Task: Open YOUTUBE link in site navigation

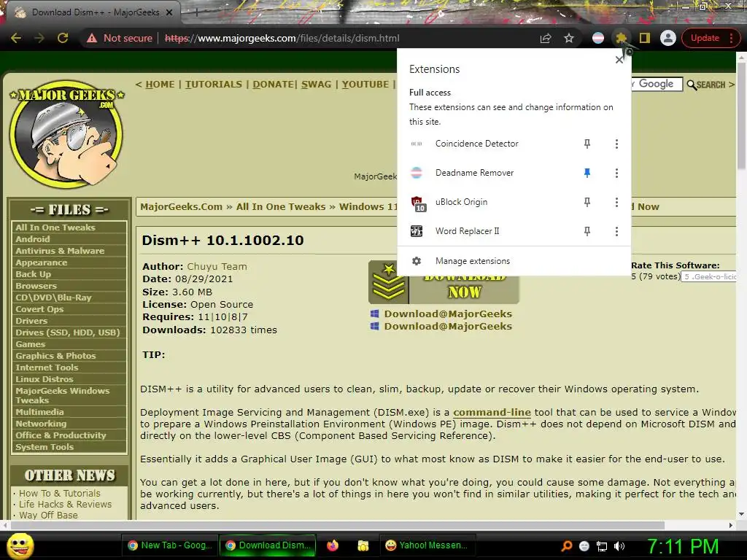Action: coord(365,85)
